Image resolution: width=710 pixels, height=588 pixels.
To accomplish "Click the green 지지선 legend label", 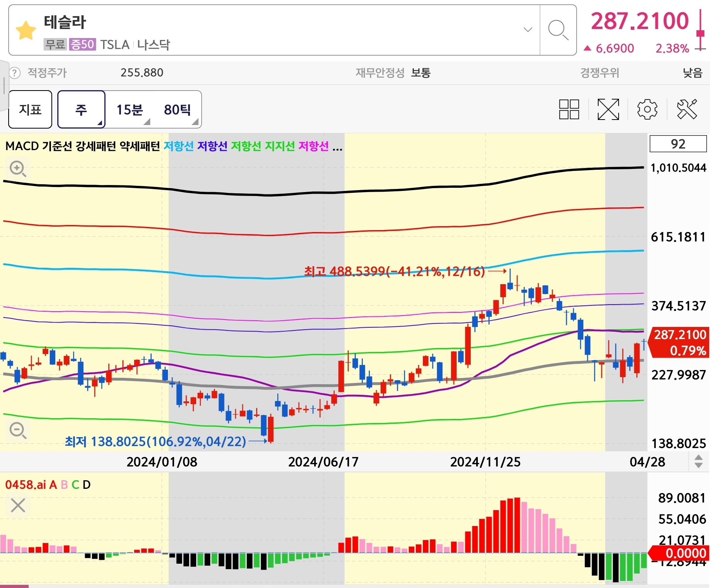I will click(280, 146).
